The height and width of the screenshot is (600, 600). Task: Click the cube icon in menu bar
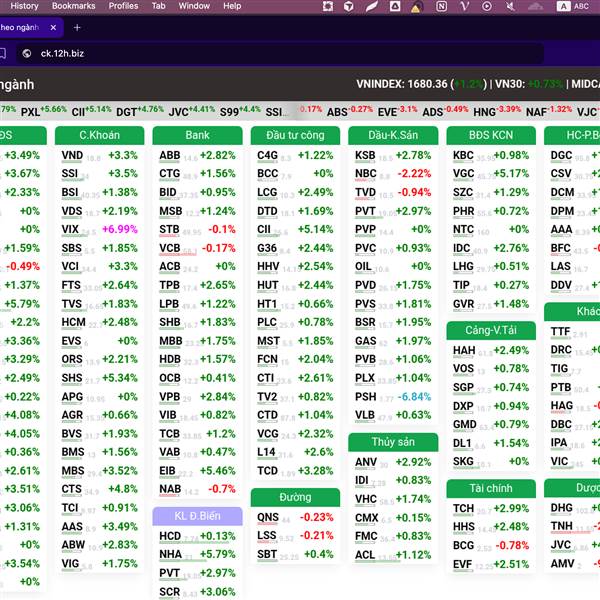coord(349,6)
